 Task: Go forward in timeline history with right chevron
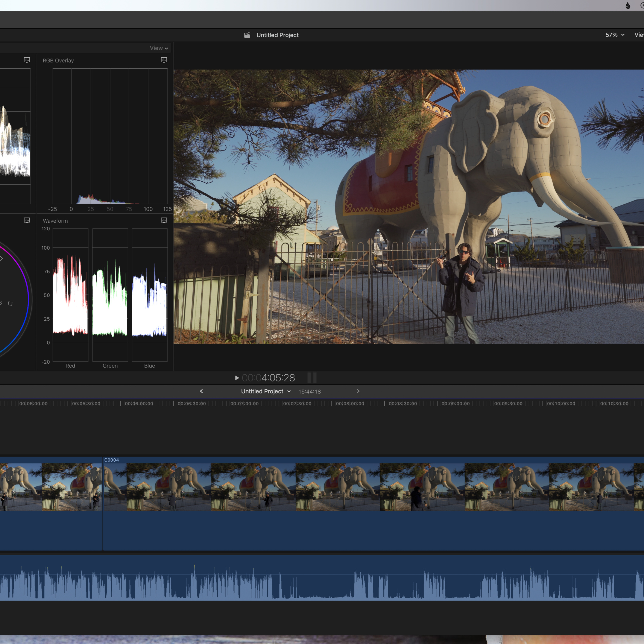[358, 391]
